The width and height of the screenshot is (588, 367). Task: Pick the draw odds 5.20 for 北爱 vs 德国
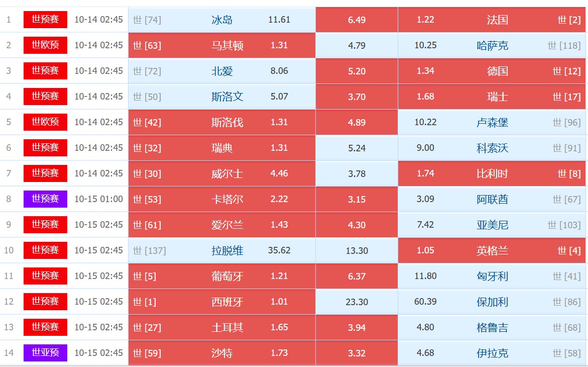357,71
